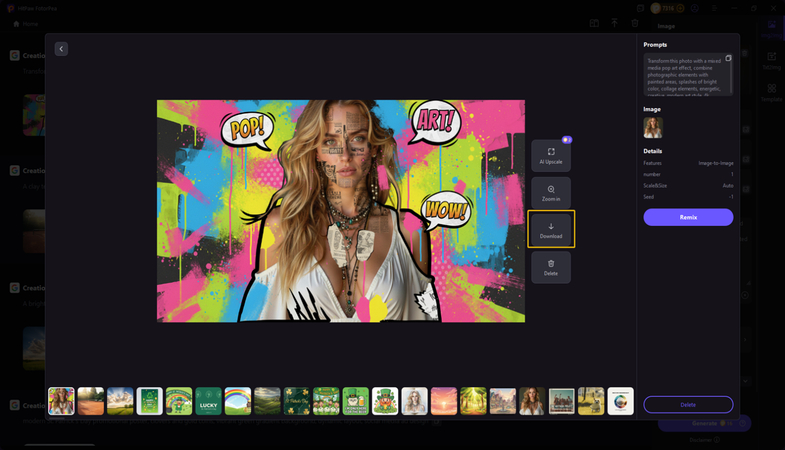The width and height of the screenshot is (785, 450).
Task: Open the source image thumbnail under Image
Action: coord(653,128)
